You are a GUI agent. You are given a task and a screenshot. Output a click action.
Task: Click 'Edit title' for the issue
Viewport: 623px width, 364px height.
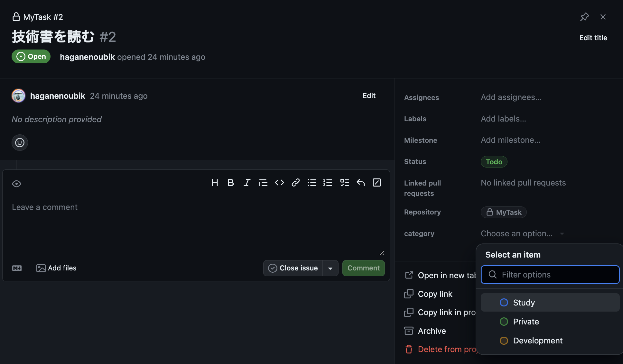click(x=593, y=38)
